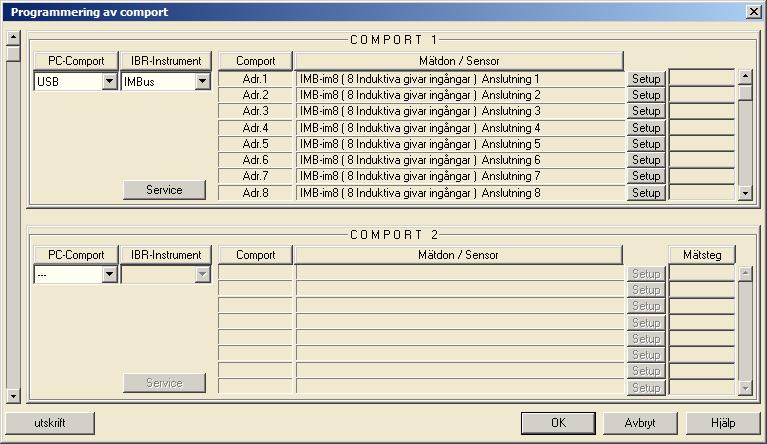Viewport: 767px width, 444px height.
Task: Click Setup for Adr.5
Action: (x=646, y=144)
